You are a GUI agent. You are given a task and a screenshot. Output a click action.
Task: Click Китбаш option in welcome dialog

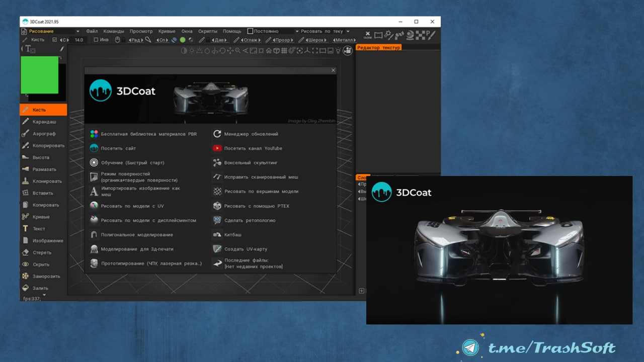pos(227,235)
